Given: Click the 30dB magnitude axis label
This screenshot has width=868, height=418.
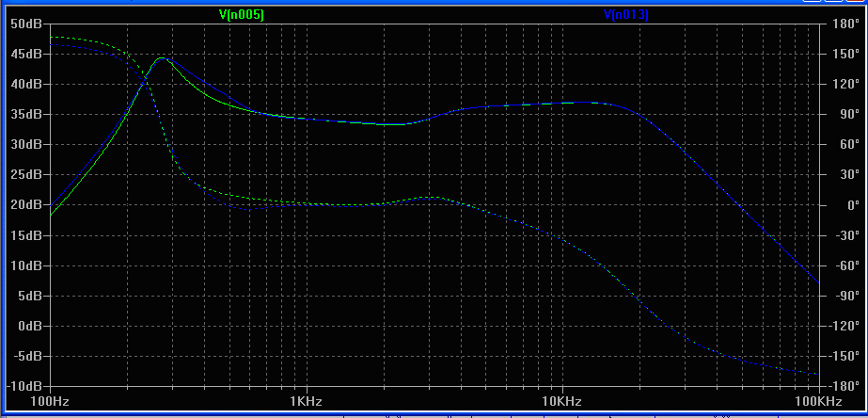Looking at the screenshot, I should pos(26,145).
